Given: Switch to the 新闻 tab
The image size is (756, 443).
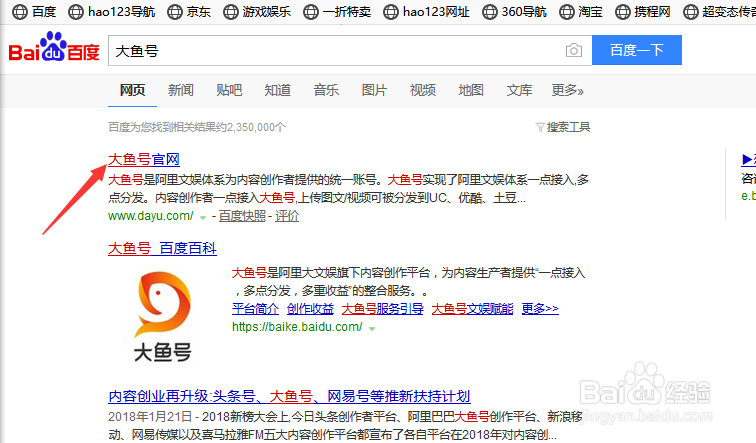Looking at the screenshot, I should coord(181,90).
